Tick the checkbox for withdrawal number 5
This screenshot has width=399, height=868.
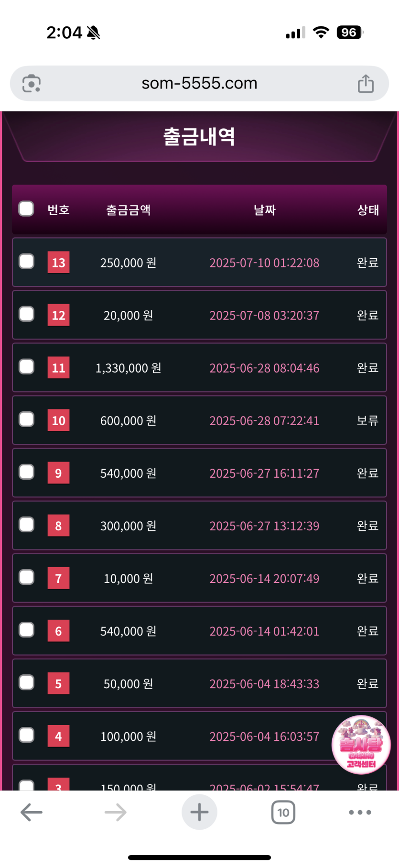(x=26, y=682)
